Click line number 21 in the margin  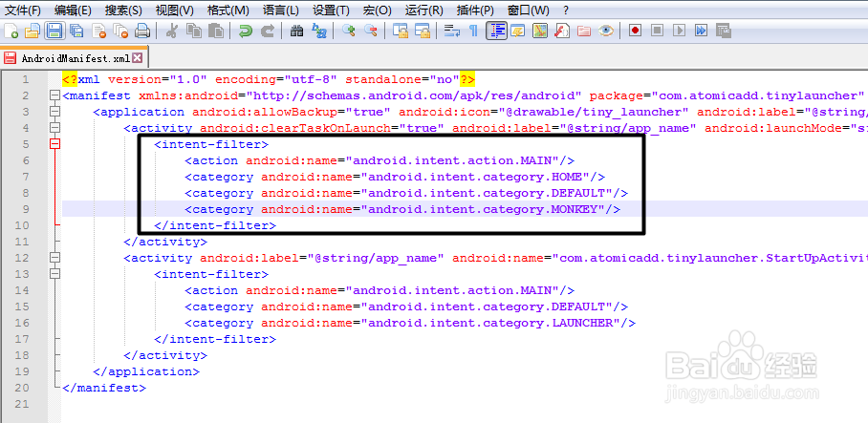pos(22,404)
